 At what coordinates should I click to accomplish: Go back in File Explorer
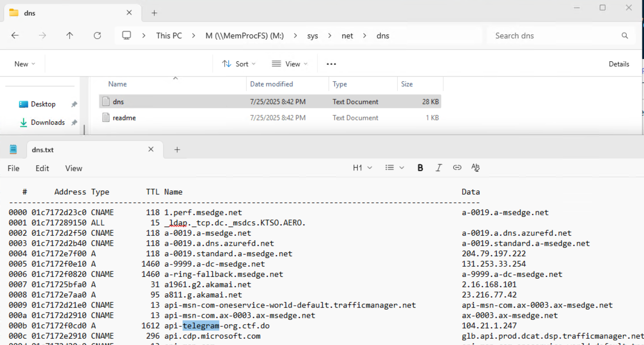point(15,36)
